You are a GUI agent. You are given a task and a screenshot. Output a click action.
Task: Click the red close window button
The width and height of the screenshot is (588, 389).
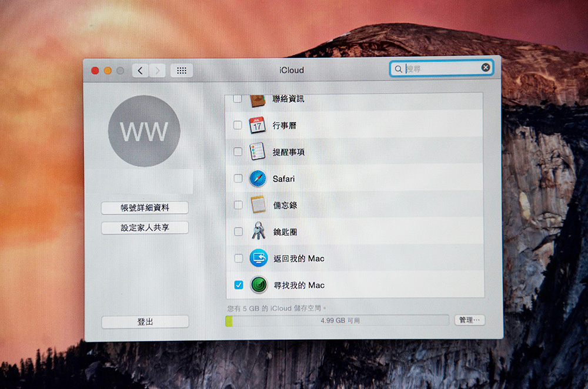(x=95, y=71)
